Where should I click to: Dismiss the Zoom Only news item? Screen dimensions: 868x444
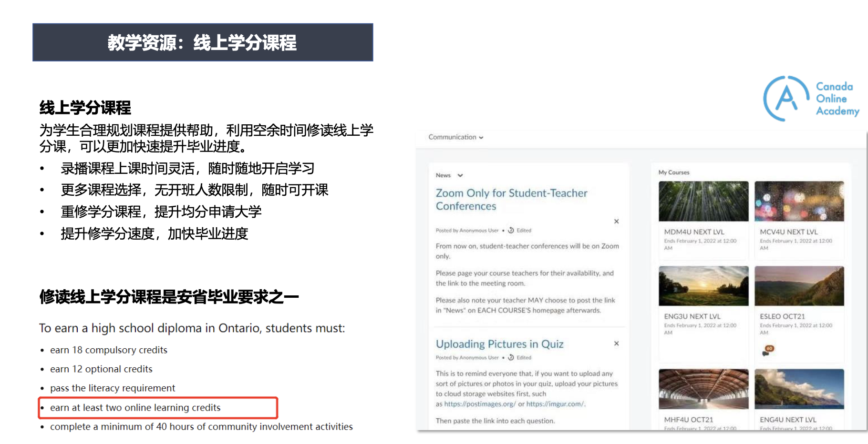[616, 222]
